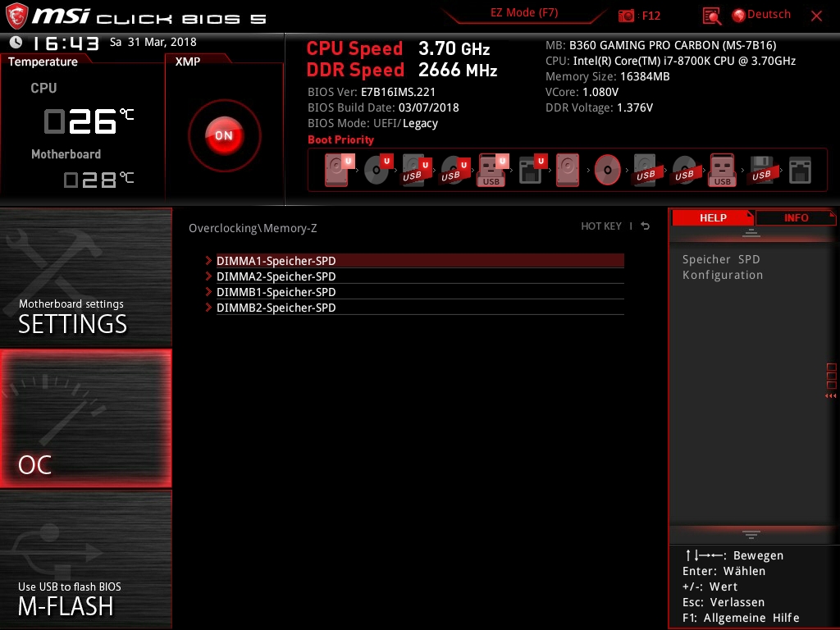Viewport: 840px width, 630px height.
Task: Open the M-FLASH BIOS flash section
Action: tap(85, 559)
